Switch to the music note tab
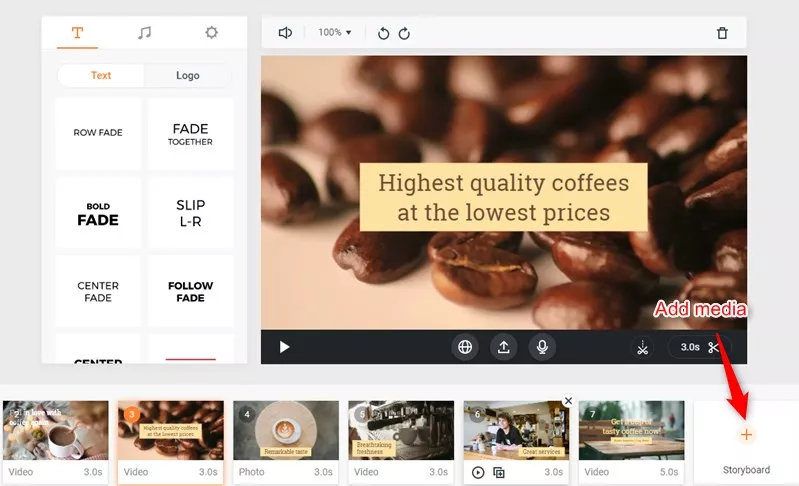Screen dimensions: 799x486 144,33
